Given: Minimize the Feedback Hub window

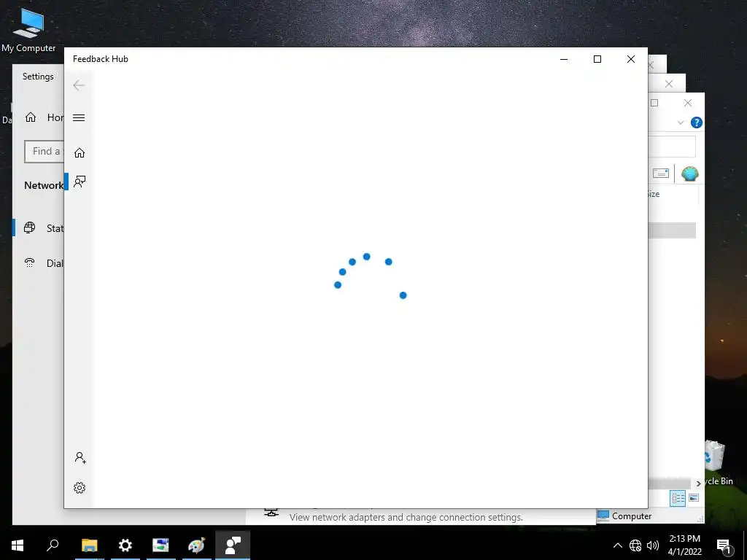Looking at the screenshot, I should point(564,59).
